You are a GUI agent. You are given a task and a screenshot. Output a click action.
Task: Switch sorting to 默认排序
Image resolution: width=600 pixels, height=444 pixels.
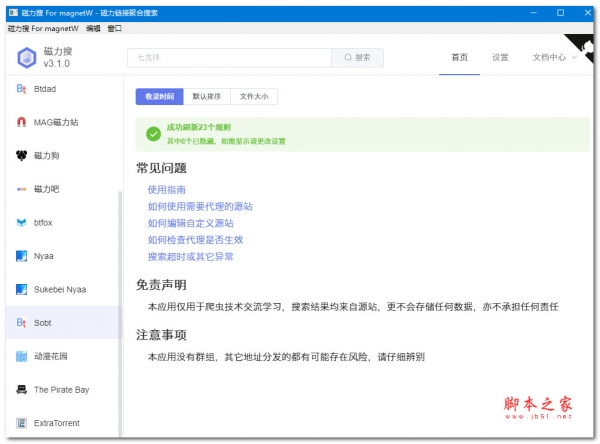click(x=208, y=97)
